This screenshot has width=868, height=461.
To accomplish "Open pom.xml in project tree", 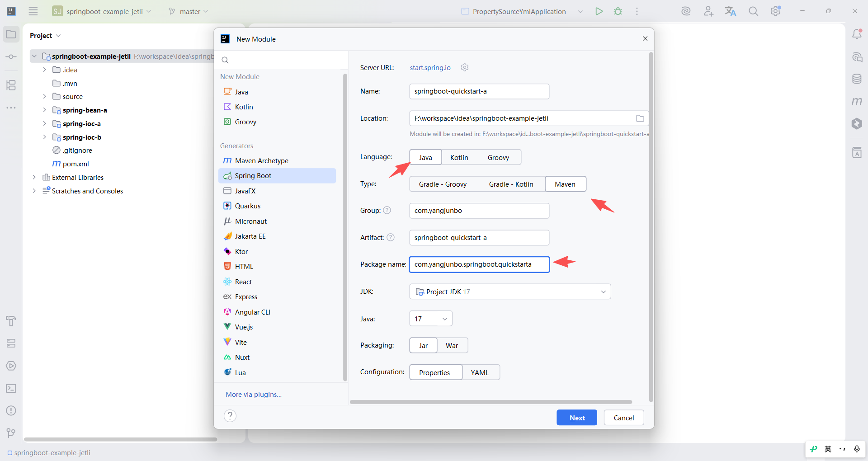I will 76,164.
